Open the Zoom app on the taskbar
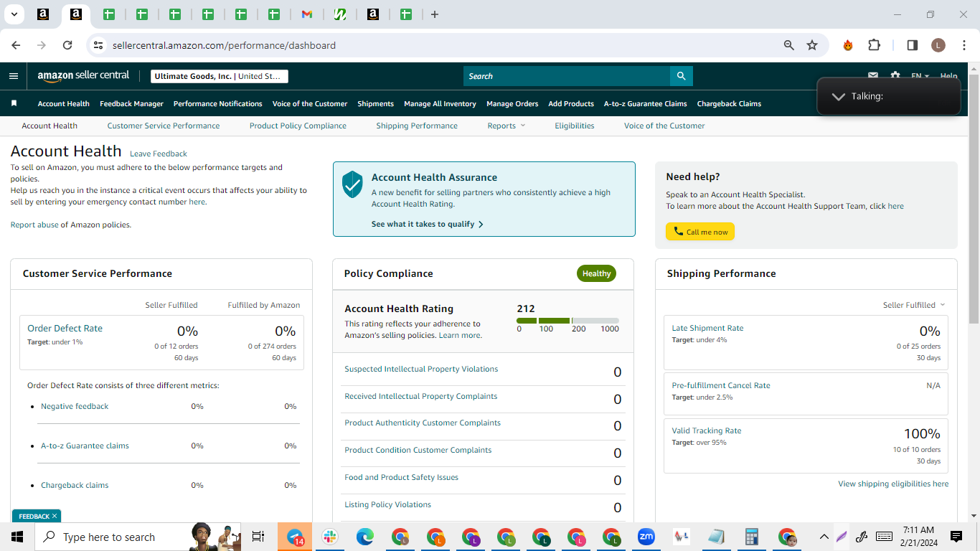This screenshot has width=980, height=551. tap(646, 537)
